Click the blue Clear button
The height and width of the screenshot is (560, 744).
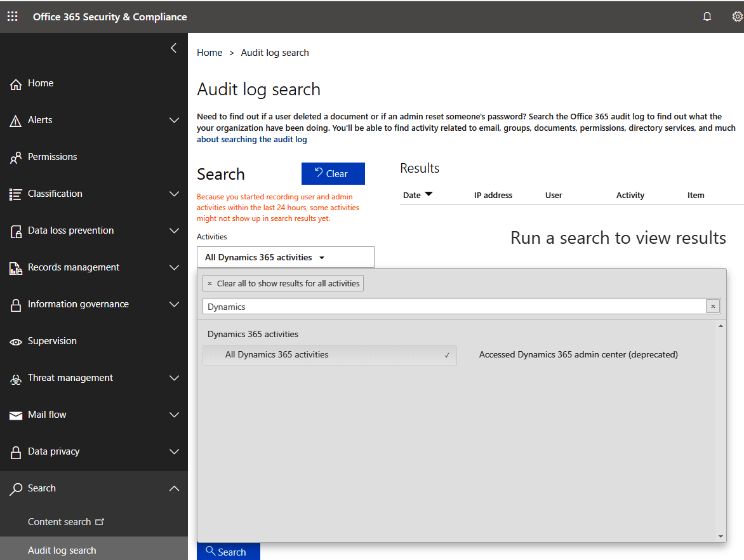pyautogui.click(x=333, y=174)
